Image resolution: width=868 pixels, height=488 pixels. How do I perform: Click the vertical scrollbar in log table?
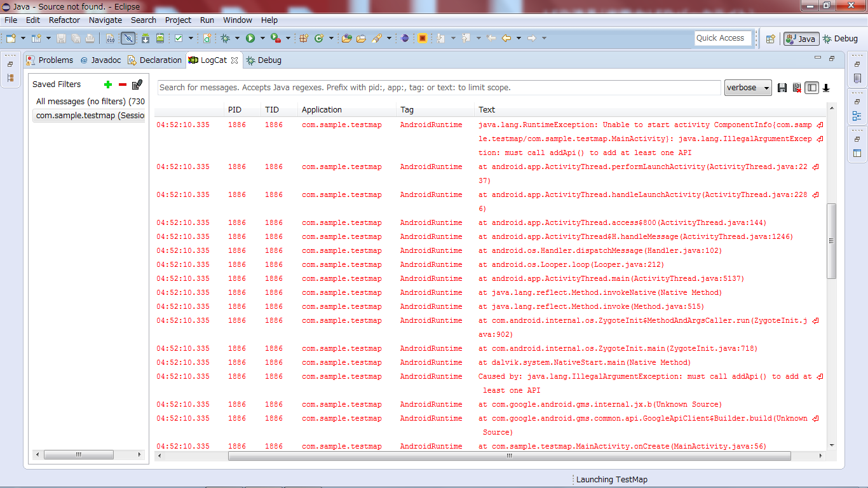click(832, 241)
